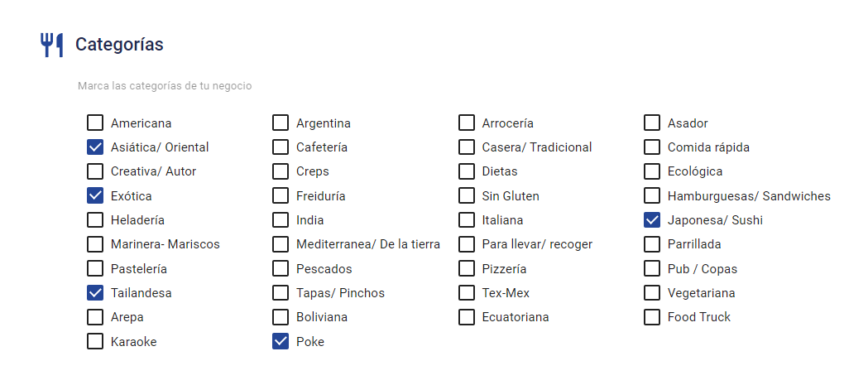Viewport: 868px width, 385px height.
Task: Enable the Sin Gluten checkbox
Action: click(x=467, y=195)
